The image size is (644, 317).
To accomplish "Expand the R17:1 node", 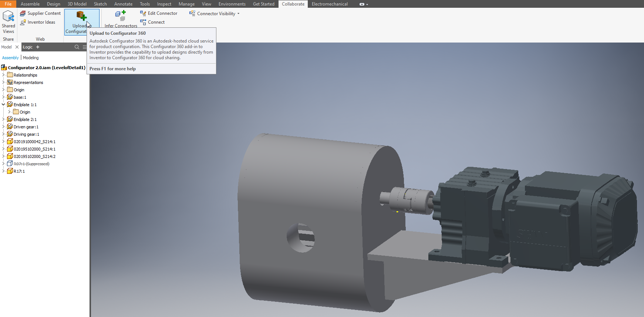I will click(3, 171).
